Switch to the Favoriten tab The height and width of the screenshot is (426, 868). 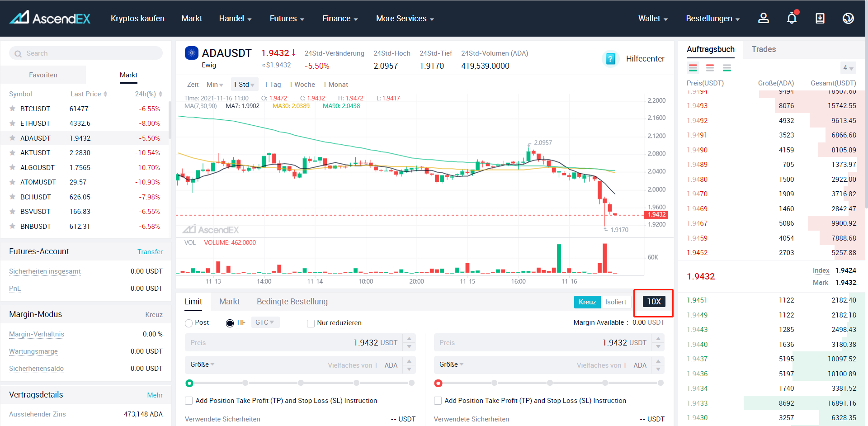pos(43,75)
